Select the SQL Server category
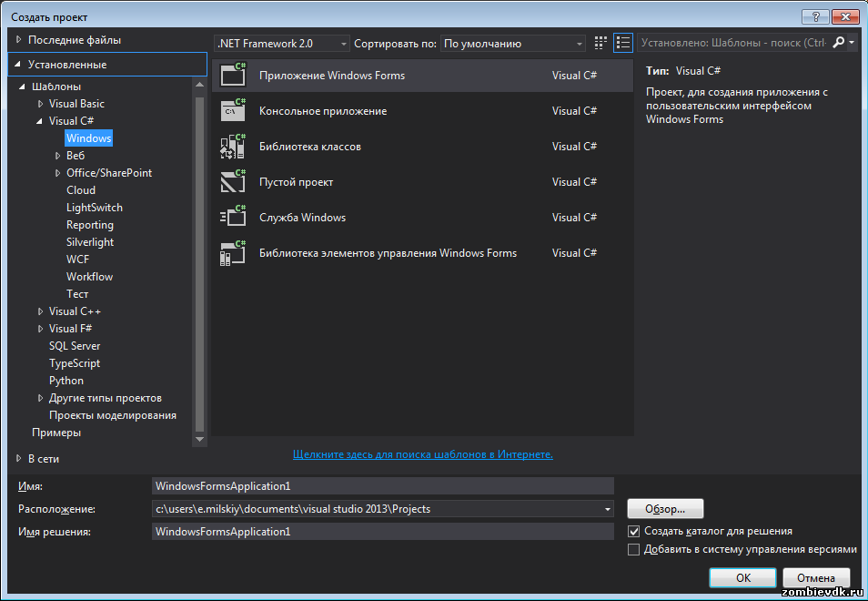This screenshot has width=868, height=601. coord(75,346)
